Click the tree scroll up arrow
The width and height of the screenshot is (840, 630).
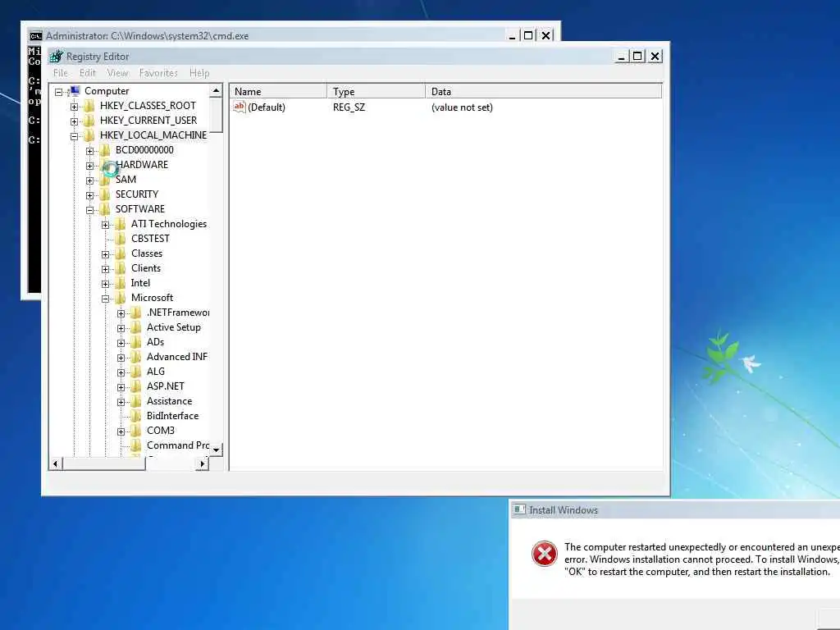pos(216,90)
